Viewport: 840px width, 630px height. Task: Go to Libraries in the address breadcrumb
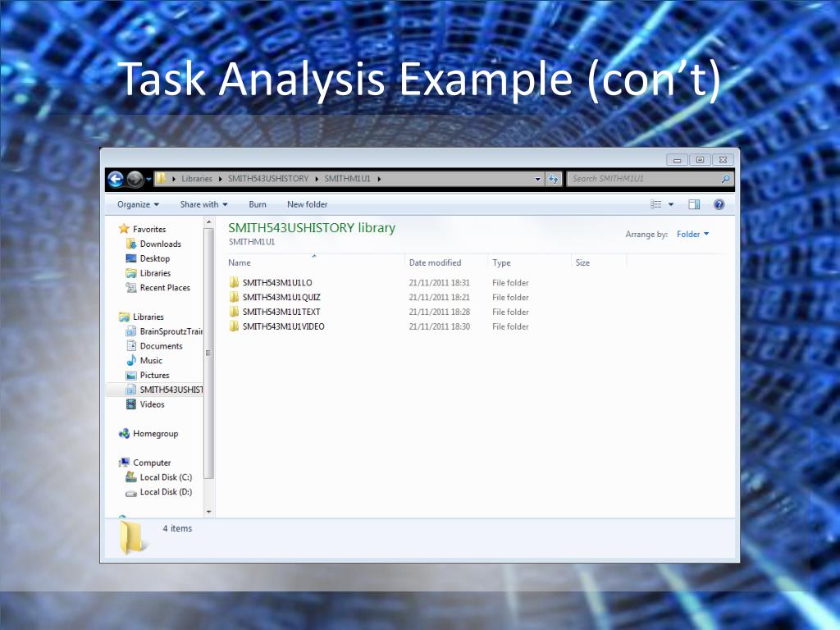pyautogui.click(x=197, y=179)
